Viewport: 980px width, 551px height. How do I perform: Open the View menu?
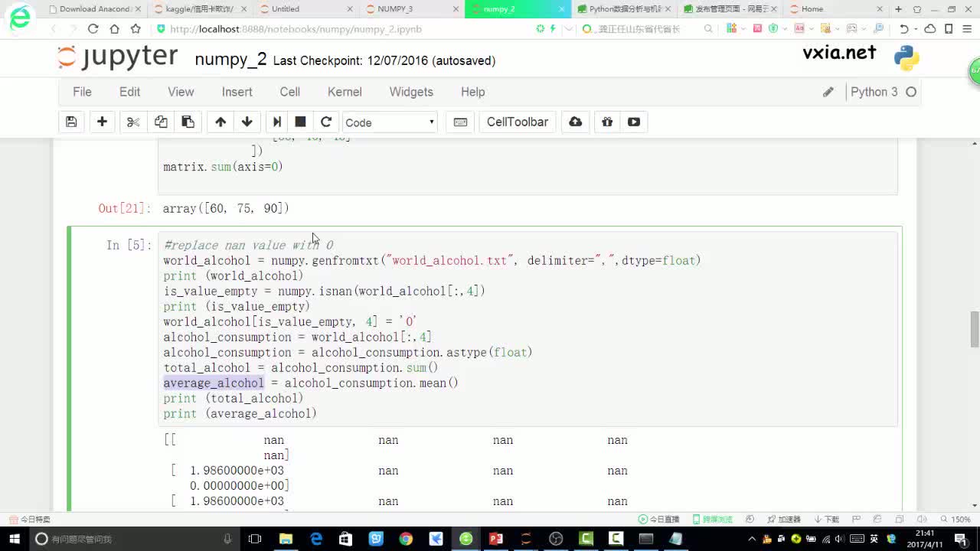[181, 92]
